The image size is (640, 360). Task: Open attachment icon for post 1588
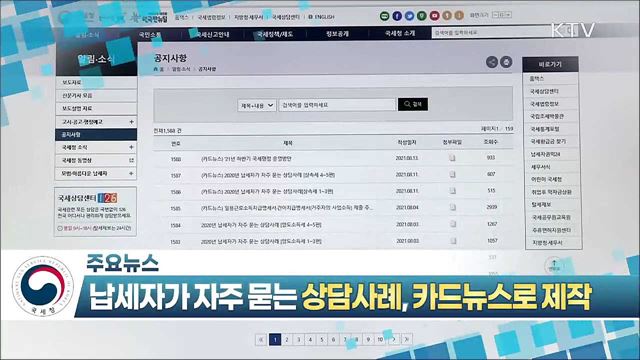tap(452, 158)
